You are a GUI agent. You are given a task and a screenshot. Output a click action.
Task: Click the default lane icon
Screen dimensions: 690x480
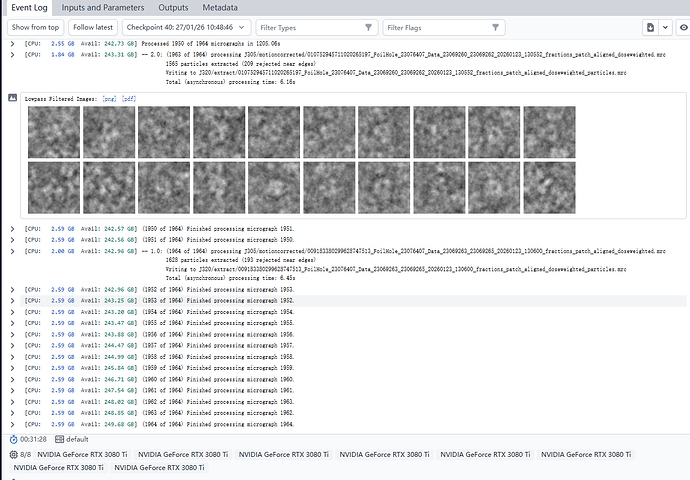[60, 439]
